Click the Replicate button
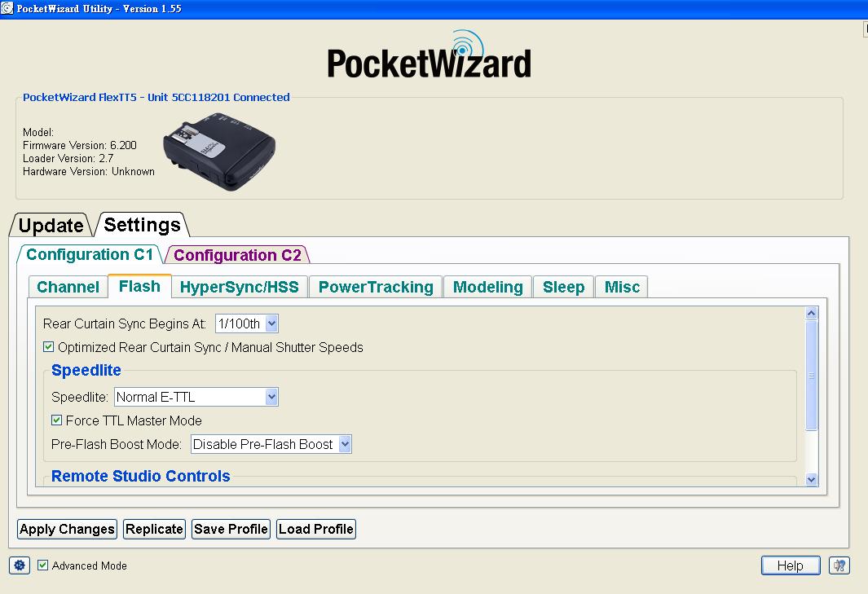868x594 pixels. [x=154, y=529]
